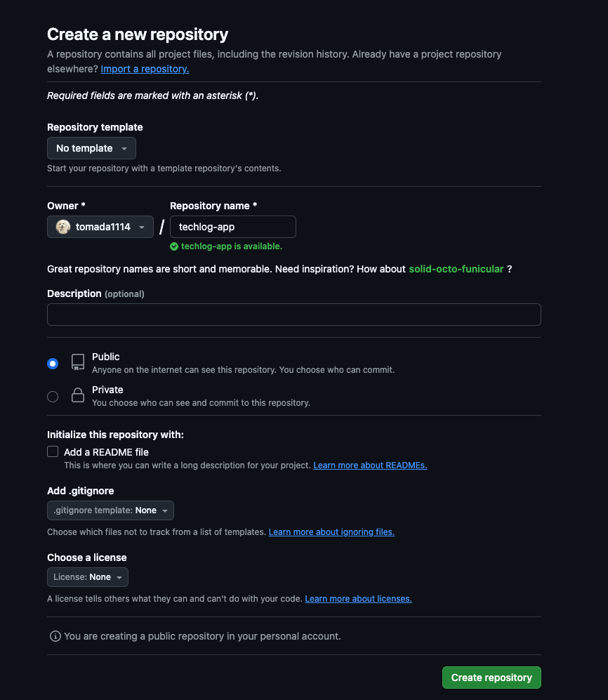Click the Description text field

click(293, 315)
